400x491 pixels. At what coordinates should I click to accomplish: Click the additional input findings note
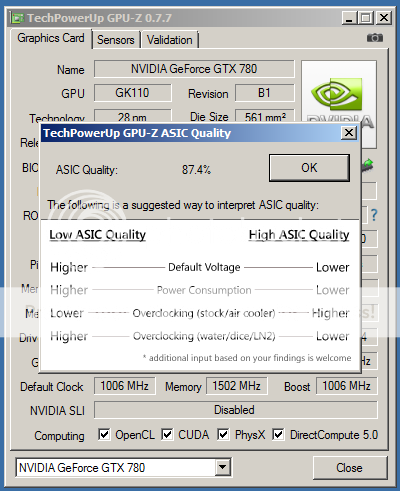pos(247,358)
